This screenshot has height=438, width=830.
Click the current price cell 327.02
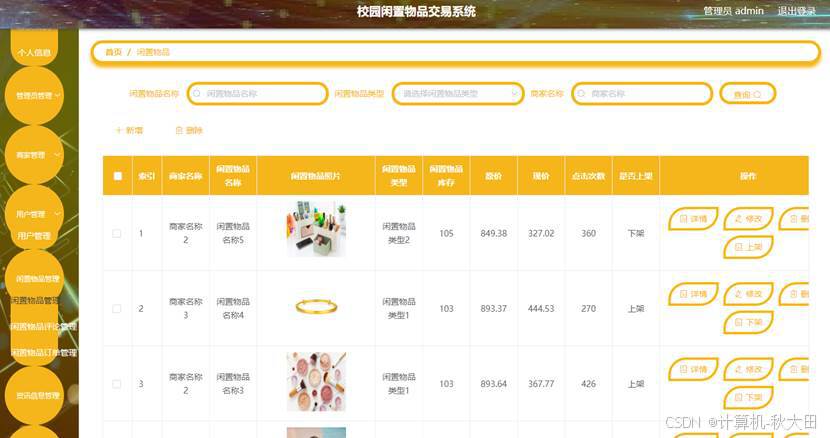coord(541,234)
